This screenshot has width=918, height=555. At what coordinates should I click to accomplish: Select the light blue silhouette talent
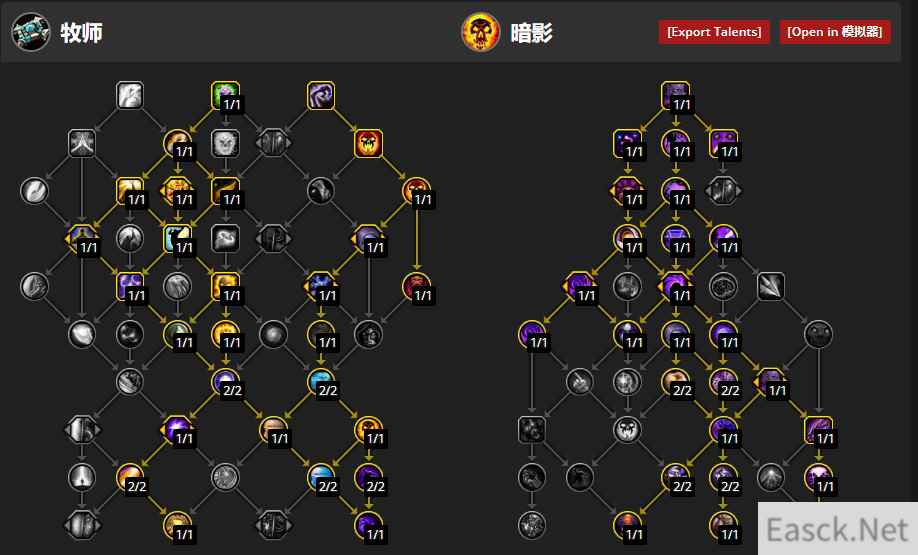click(177, 238)
